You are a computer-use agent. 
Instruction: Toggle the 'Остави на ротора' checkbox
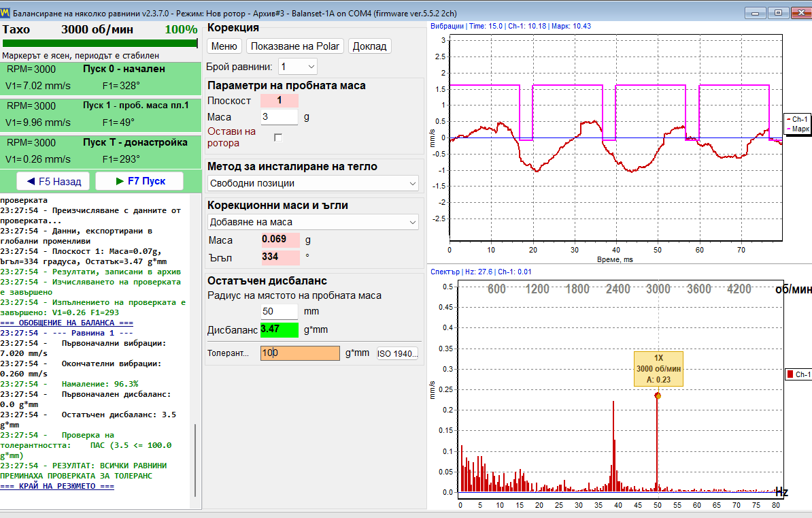(x=278, y=137)
